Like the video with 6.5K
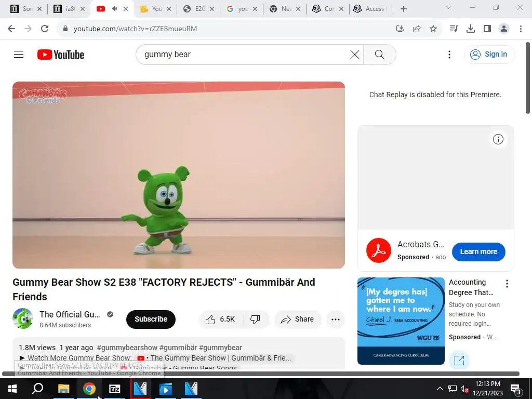The height and width of the screenshot is (399, 532). tap(220, 320)
